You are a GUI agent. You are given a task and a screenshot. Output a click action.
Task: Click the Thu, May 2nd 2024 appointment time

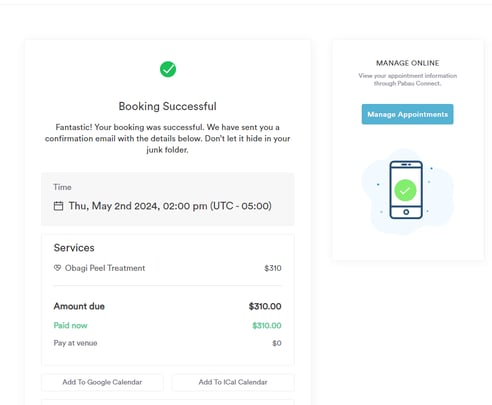pos(170,206)
